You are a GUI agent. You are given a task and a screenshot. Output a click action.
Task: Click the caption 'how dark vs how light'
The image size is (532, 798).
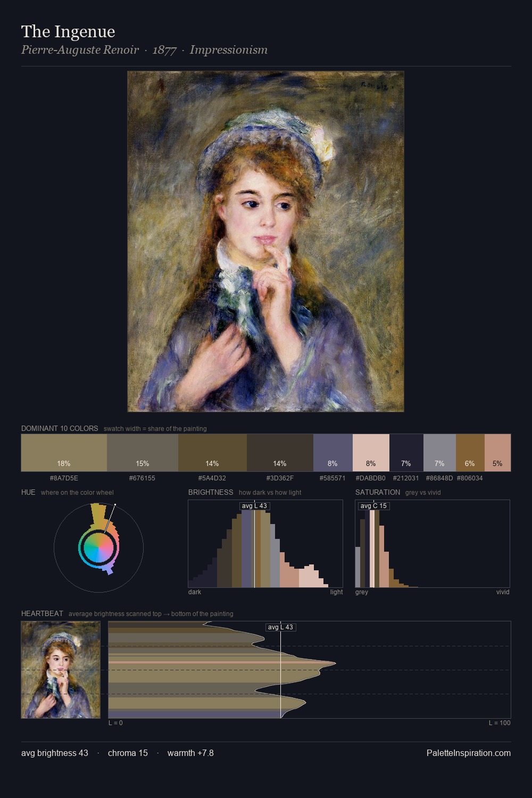coord(270,493)
